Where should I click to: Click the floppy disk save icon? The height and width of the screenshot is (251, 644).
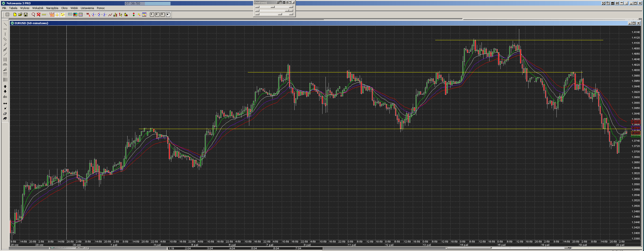coord(26,15)
